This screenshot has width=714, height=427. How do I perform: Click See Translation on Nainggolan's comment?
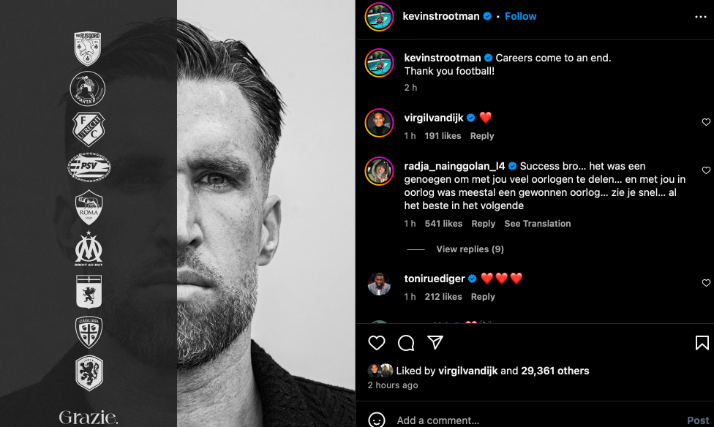[x=538, y=224]
